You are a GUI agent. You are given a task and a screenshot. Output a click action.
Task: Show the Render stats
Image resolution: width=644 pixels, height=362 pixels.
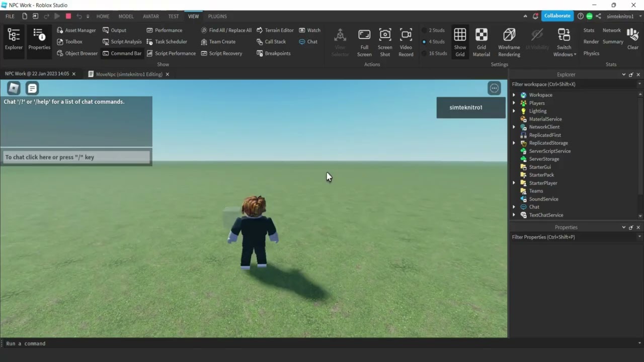tap(591, 42)
